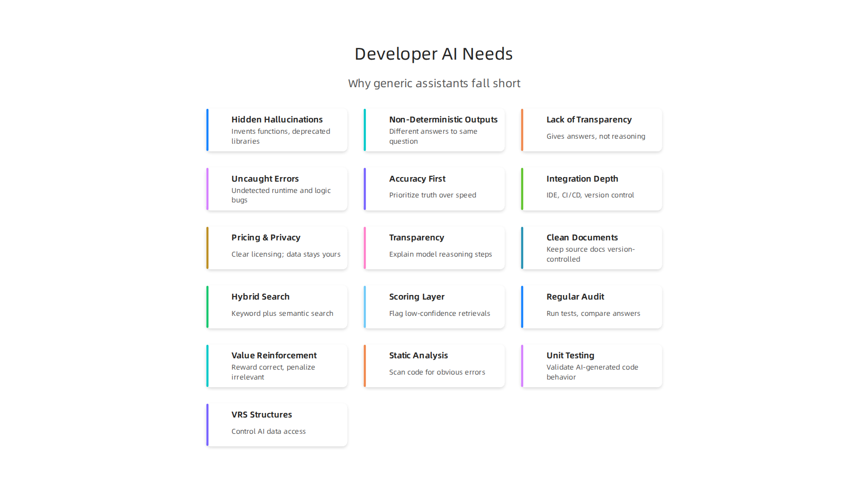Select the 'Clean Documents' heading
Image resolution: width=868 pixels, height=488 pixels.
(x=582, y=237)
